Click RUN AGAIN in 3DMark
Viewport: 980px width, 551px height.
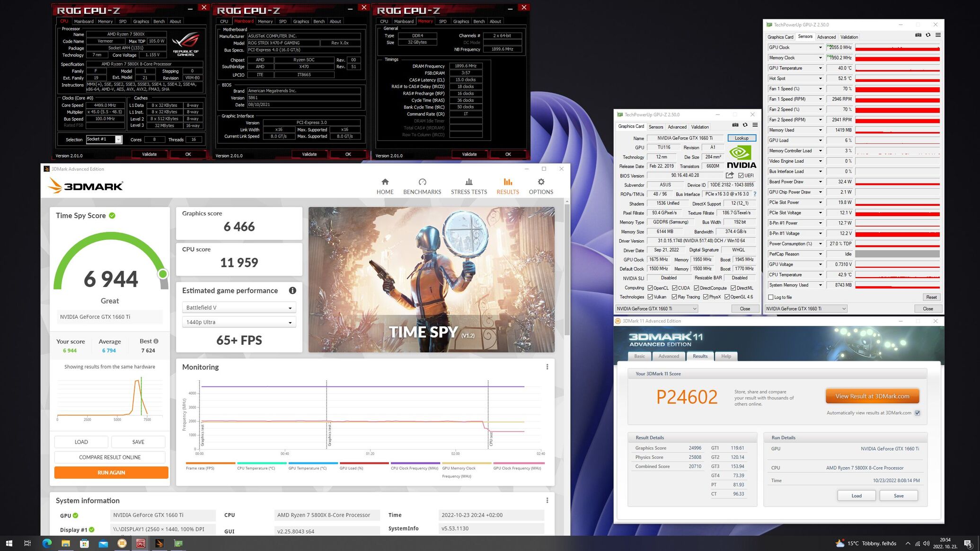(x=111, y=472)
